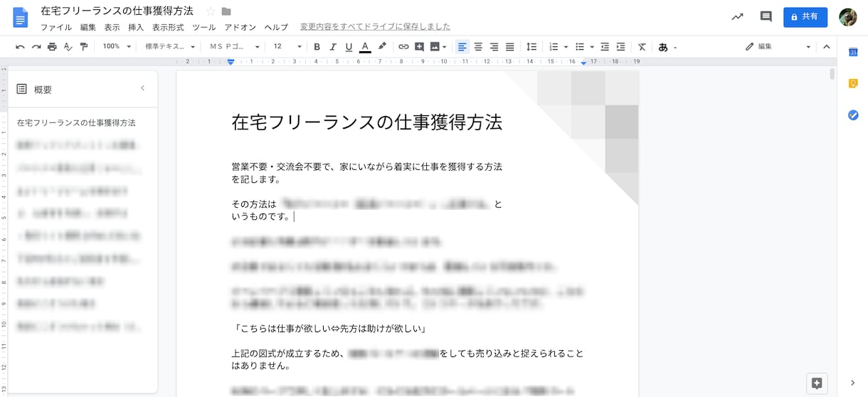Open input tools あ dropdown
The image size is (868, 397).
pos(667,47)
